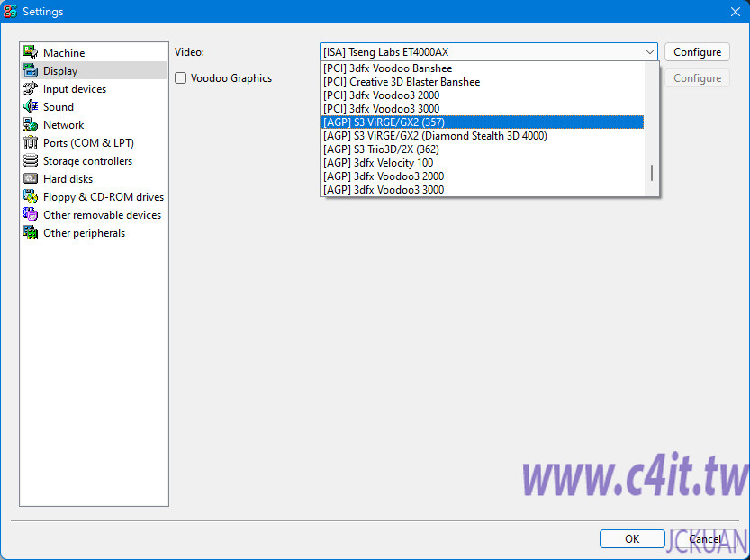Go to Network settings
Viewport: 750px width, 560px height.
(x=95, y=124)
